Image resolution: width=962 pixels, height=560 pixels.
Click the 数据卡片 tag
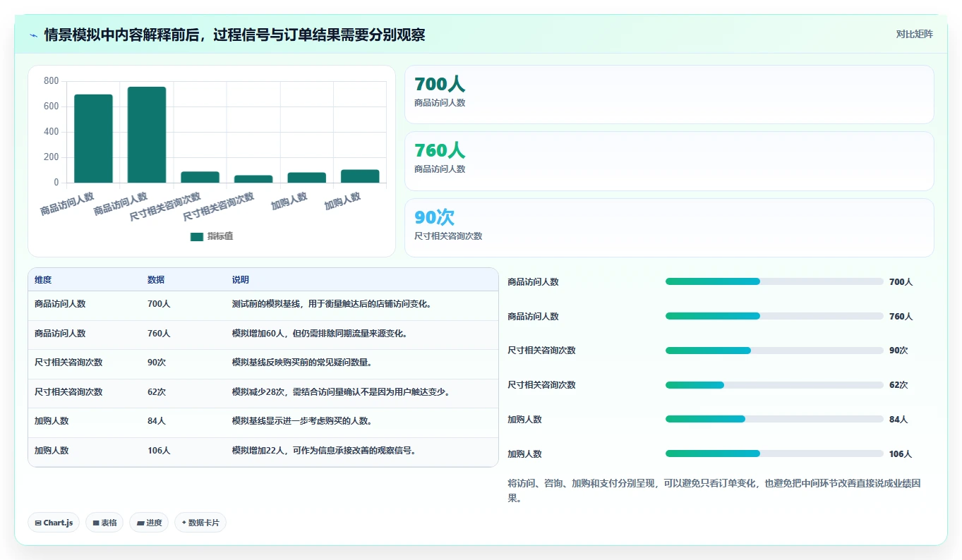pos(200,523)
